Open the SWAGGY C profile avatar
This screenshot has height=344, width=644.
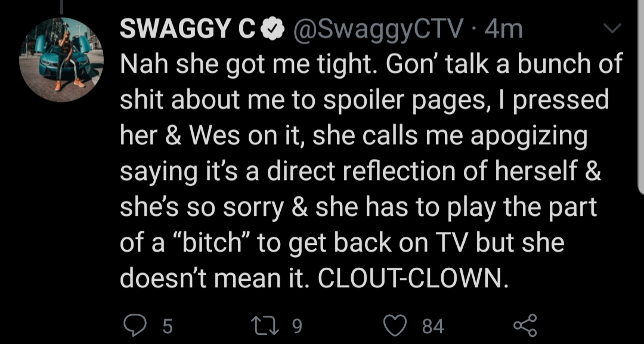61,60
